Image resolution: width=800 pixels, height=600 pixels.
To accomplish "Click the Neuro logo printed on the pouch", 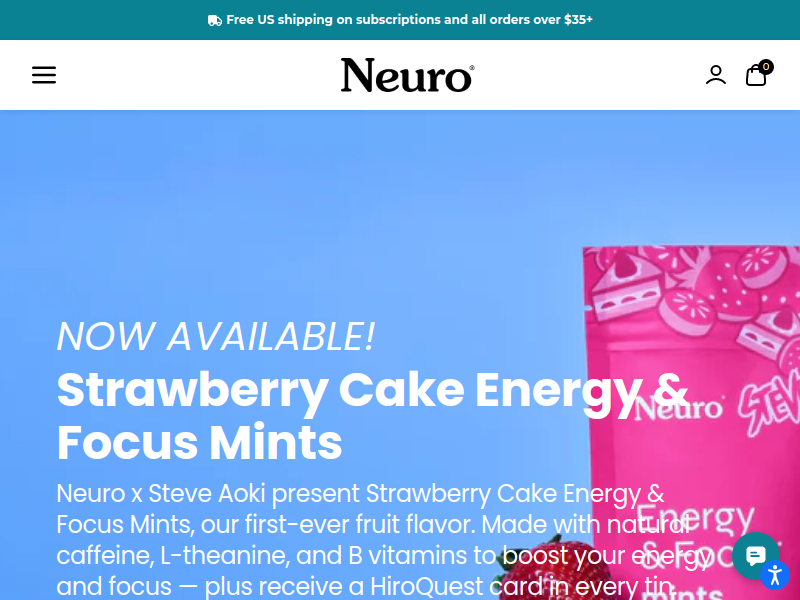I will point(679,408).
